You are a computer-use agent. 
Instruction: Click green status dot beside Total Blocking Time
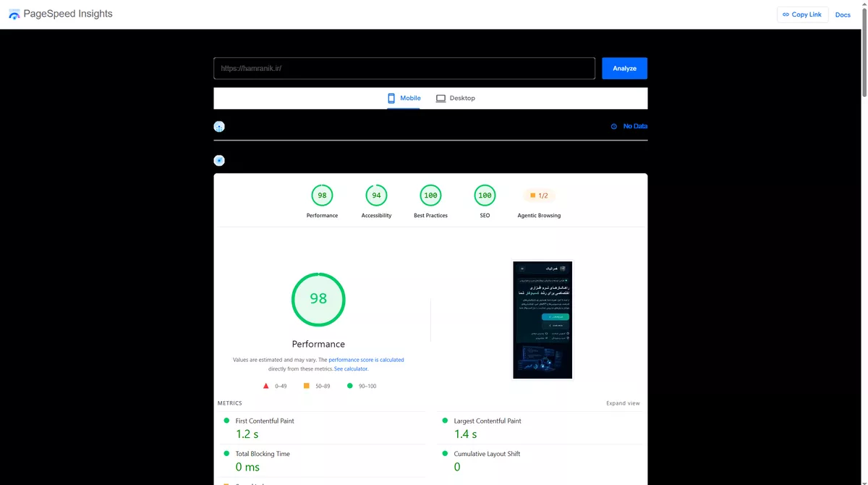[x=226, y=454]
